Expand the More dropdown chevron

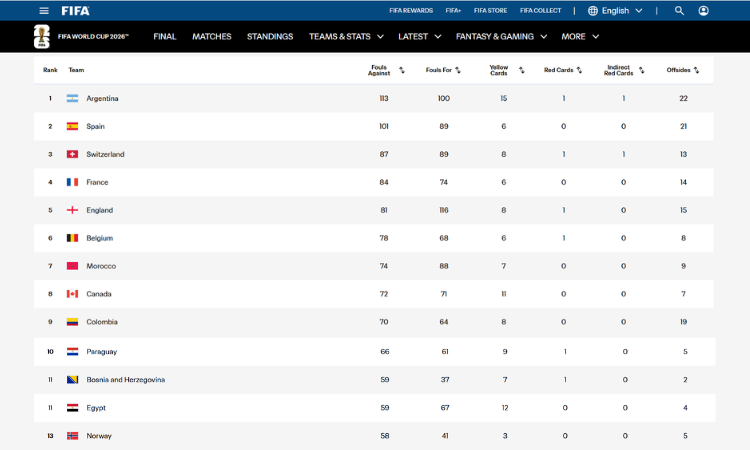coord(596,36)
